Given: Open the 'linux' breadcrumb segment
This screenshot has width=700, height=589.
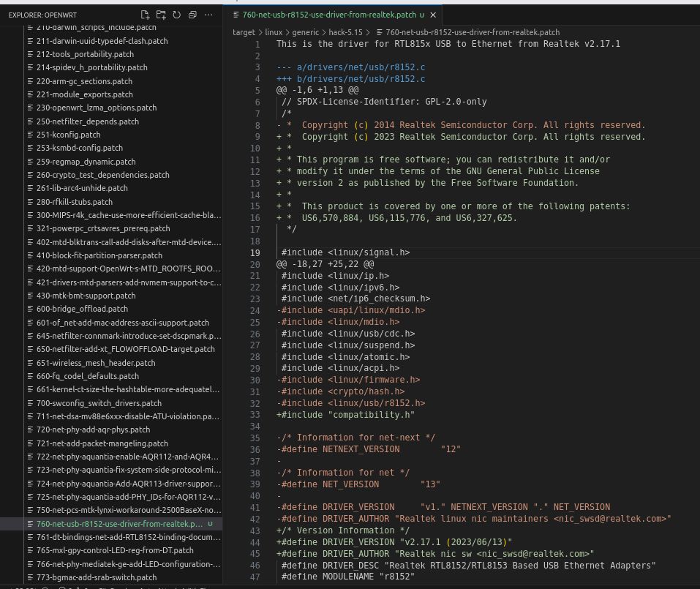Looking at the screenshot, I should [274, 32].
